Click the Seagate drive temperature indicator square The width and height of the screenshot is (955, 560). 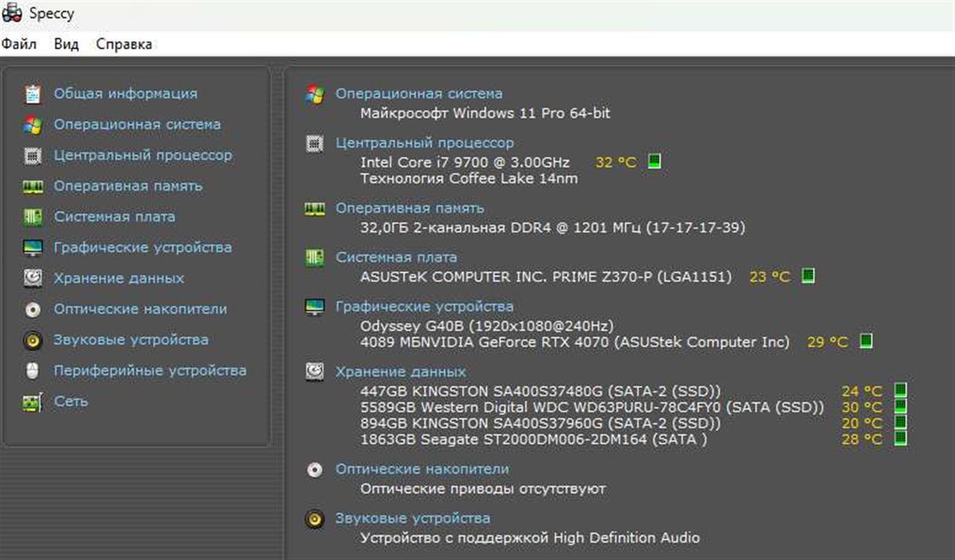pos(900,439)
